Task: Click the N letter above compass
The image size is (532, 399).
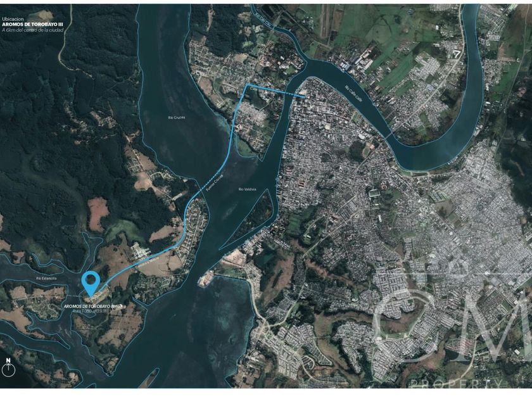Action: coord(8,360)
